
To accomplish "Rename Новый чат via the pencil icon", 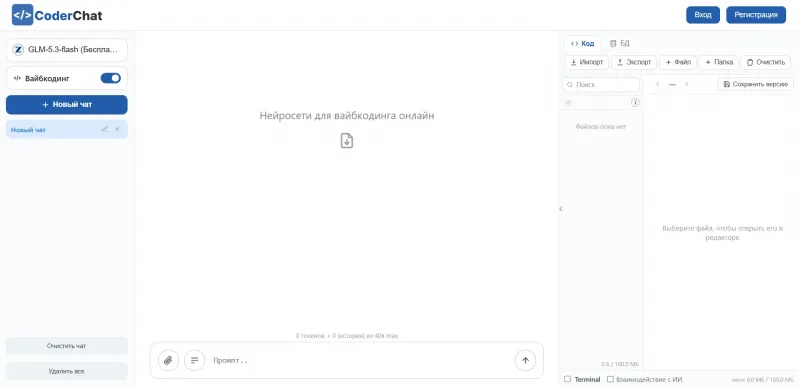I will coord(105,130).
